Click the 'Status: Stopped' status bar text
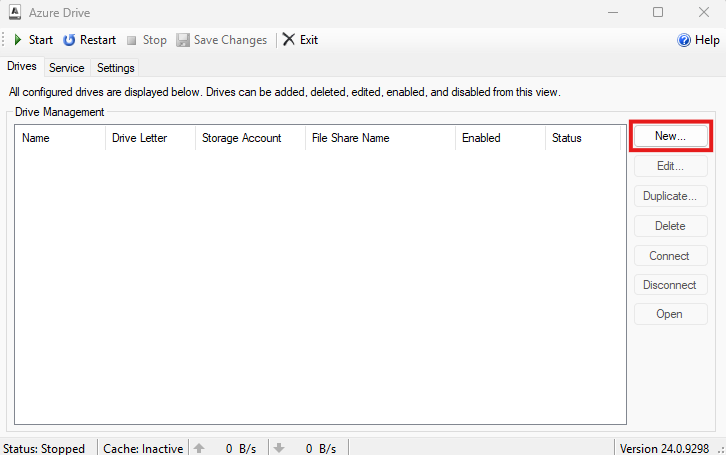Screen dimensions: 726x455 click(44, 449)
